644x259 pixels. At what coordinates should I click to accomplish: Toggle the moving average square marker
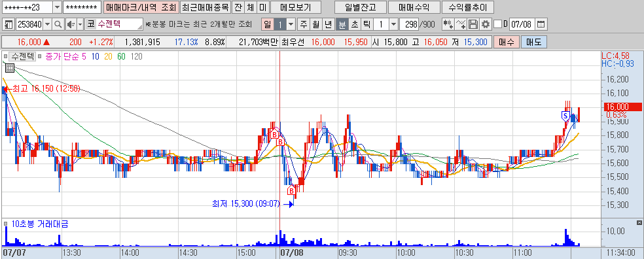[x=39, y=57]
